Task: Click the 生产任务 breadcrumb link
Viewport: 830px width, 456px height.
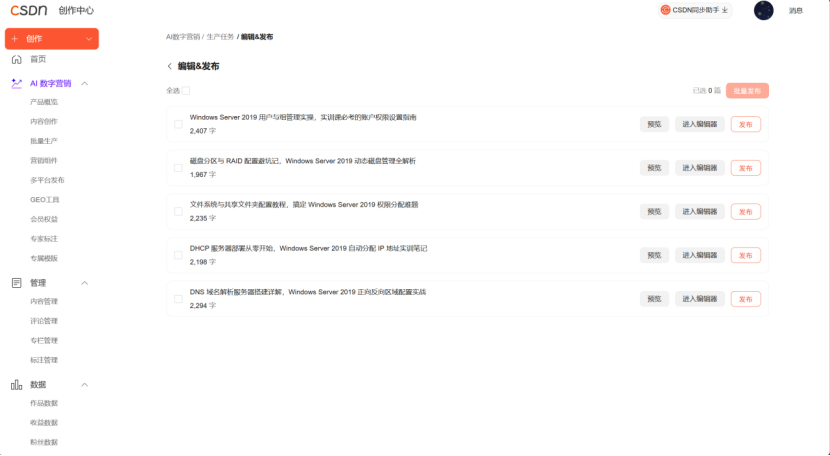Action: (x=220, y=37)
